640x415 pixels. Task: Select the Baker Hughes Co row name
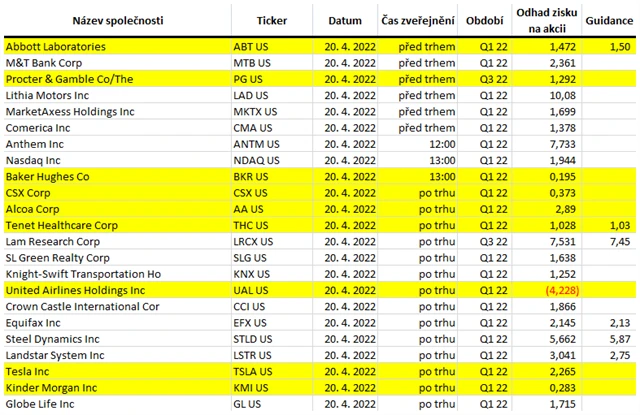tap(48, 176)
